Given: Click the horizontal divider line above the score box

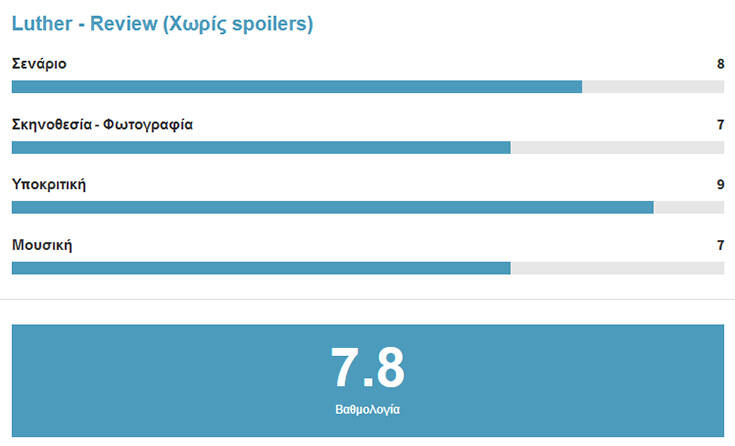Looking at the screenshot, I should (367, 299).
